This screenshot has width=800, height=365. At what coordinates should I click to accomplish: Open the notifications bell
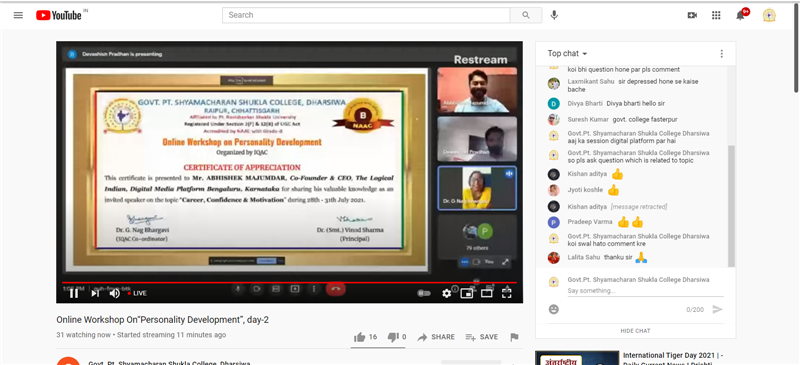pyautogui.click(x=740, y=15)
